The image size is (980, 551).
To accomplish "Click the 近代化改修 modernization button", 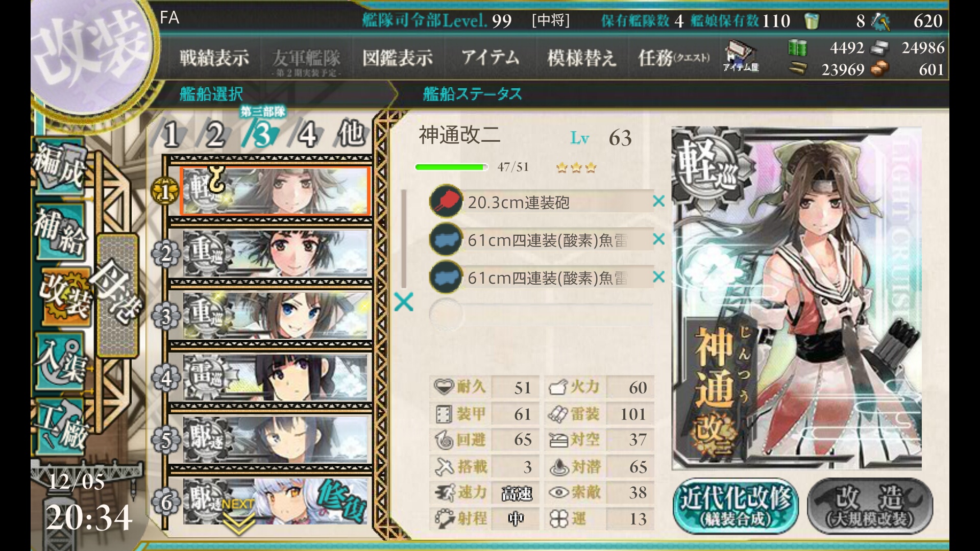I will tap(736, 505).
